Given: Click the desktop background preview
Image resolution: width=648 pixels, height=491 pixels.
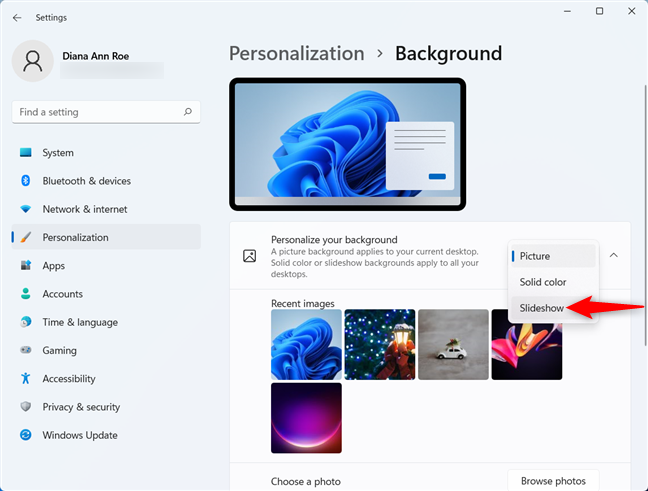Looking at the screenshot, I should pos(348,144).
